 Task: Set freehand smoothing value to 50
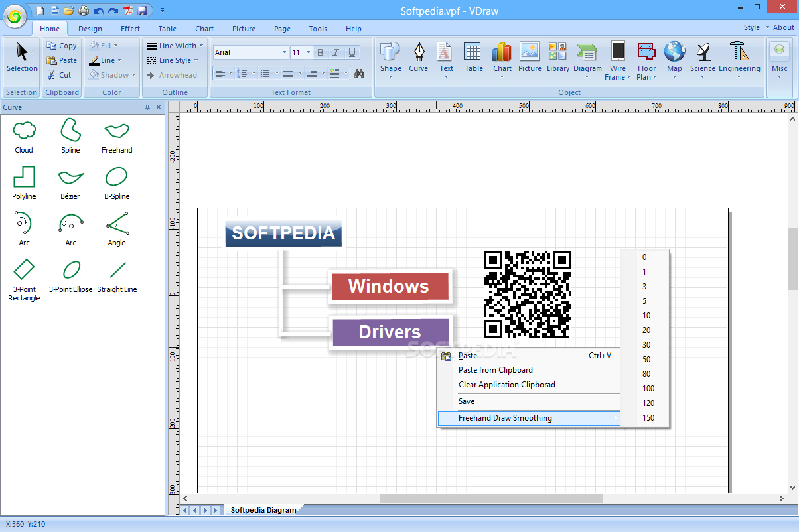pos(645,360)
